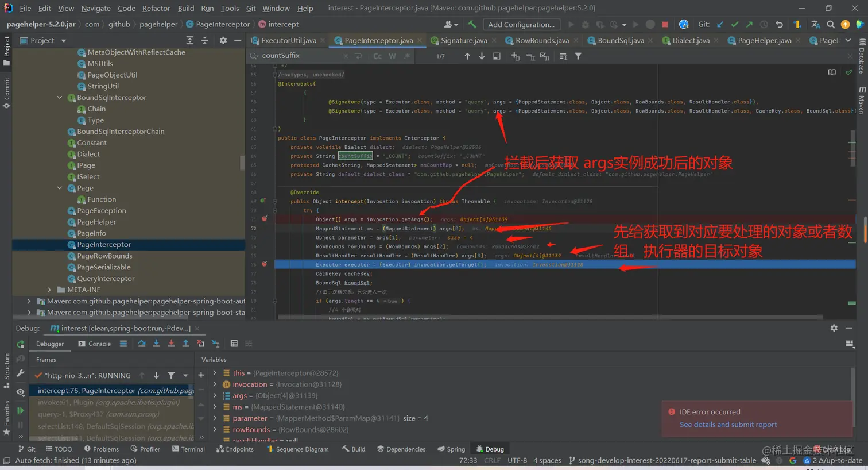The height and width of the screenshot is (470, 868).
Task: Click the Git Rollback icon
Action: coord(779,24)
